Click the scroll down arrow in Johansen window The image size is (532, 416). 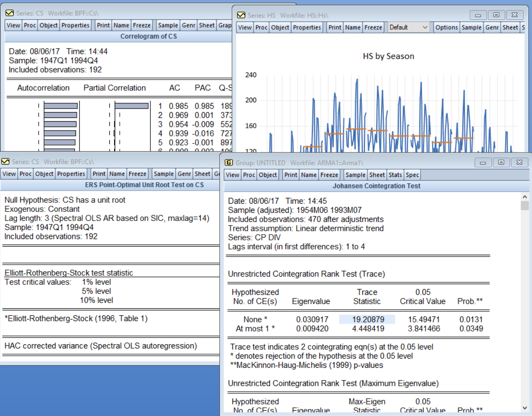[525, 408]
